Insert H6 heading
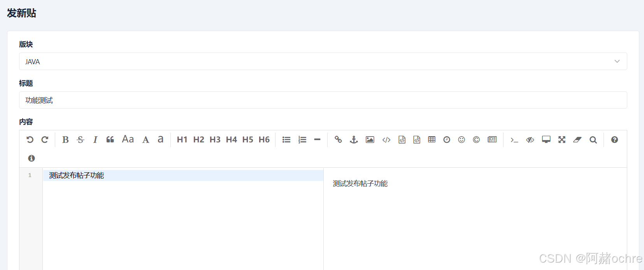Screen dimensions: 644x270 (264, 140)
